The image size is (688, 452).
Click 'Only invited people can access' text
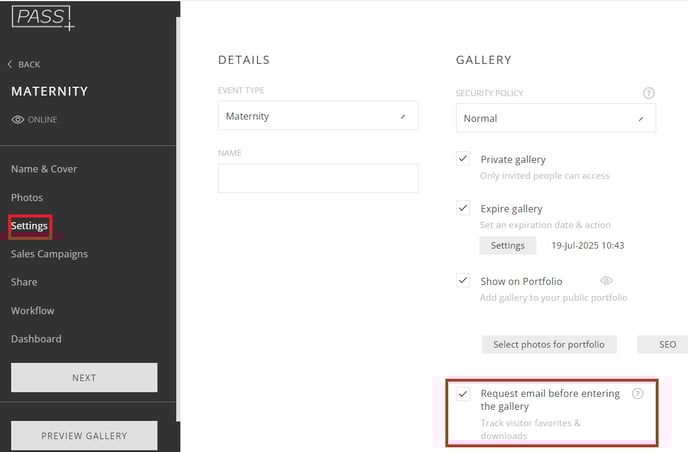(545, 176)
